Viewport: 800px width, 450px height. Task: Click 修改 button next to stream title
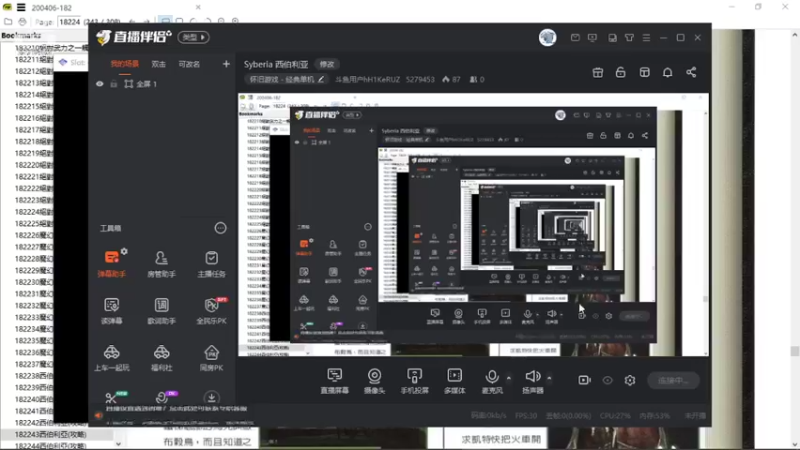327,64
